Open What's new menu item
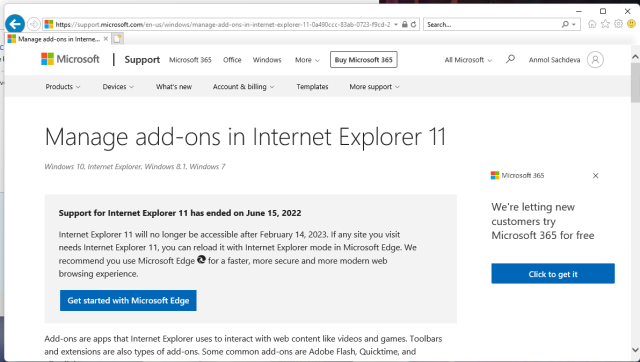 coord(174,87)
